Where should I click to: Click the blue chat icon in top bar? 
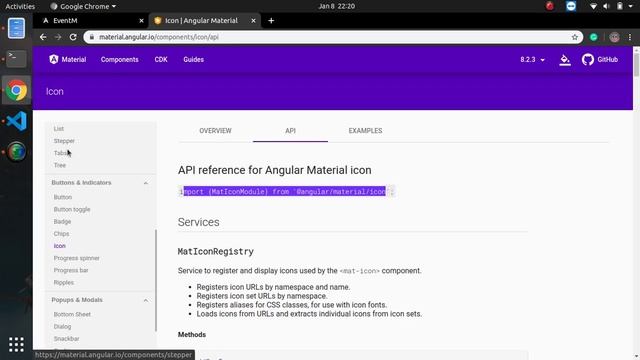[x=571, y=6]
